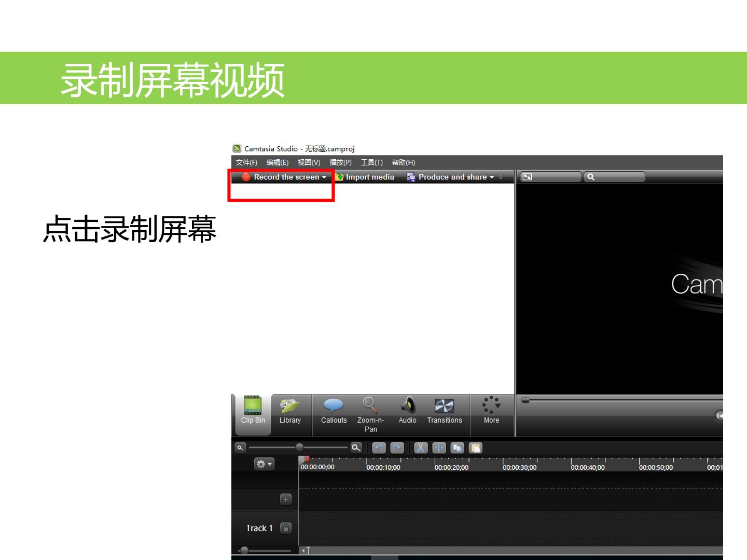Screen dimensions: 747x560
Task: Click the Redo arrow in timeline toolbar
Action: click(x=397, y=447)
